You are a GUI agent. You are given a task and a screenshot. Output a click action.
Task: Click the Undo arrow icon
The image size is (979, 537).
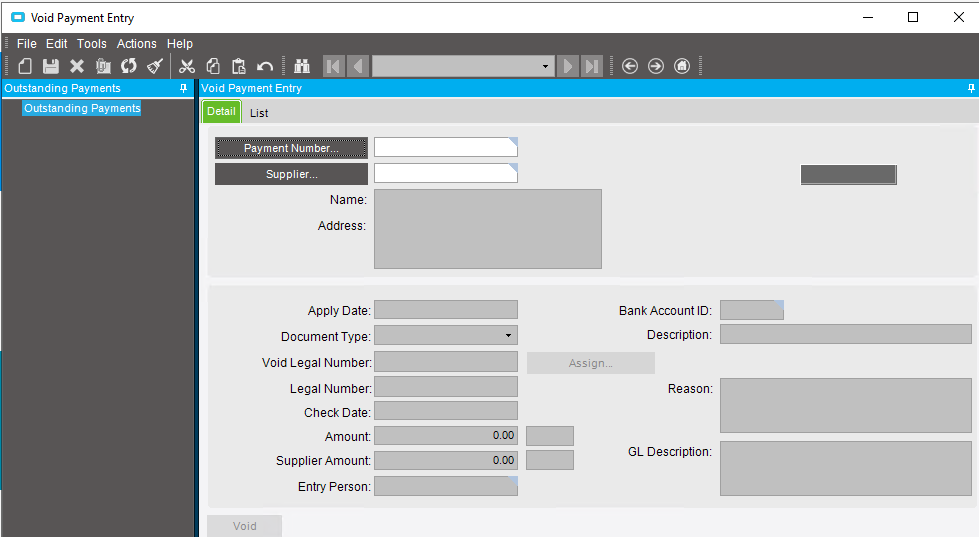coord(265,66)
